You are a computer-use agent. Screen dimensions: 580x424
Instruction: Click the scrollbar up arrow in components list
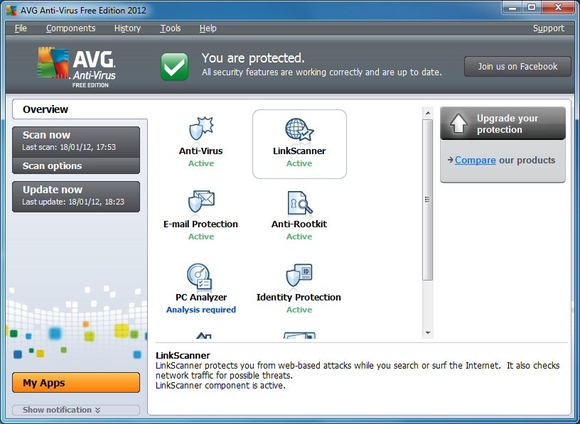pyautogui.click(x=428, y=113)
